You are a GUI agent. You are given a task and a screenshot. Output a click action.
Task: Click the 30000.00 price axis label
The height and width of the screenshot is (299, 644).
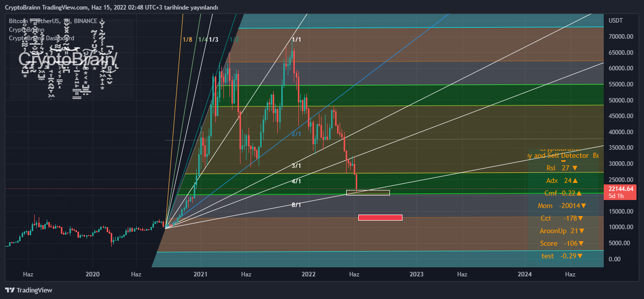621,164
